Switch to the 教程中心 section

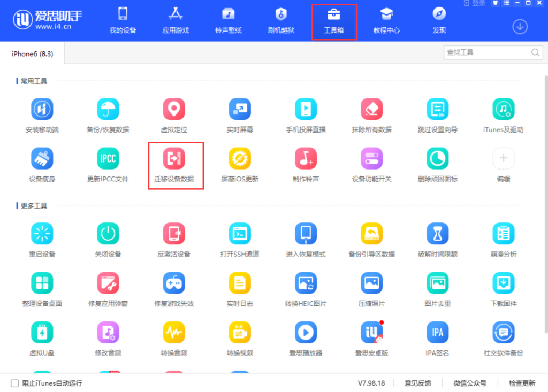click(x=386, y=20)
